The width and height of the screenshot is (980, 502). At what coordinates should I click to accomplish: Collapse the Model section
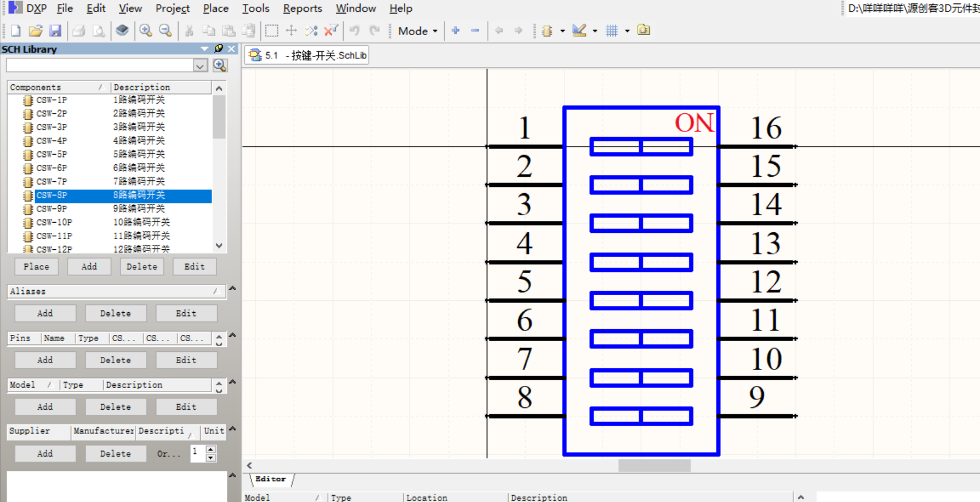click(233, 382)
